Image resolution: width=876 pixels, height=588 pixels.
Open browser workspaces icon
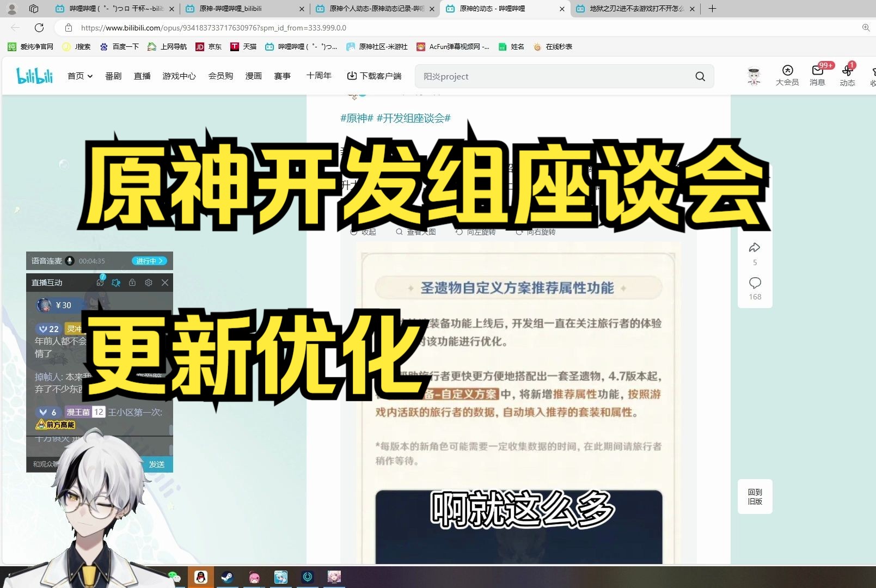point(34,9)
